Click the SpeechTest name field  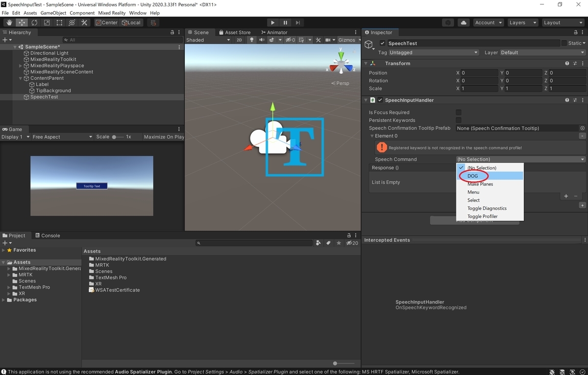pos(473,43)
